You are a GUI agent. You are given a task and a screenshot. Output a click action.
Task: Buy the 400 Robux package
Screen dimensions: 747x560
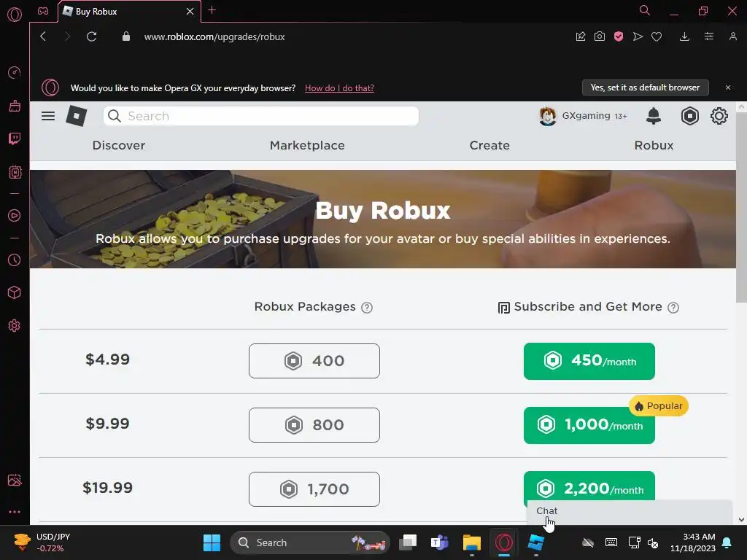(314, 361)
